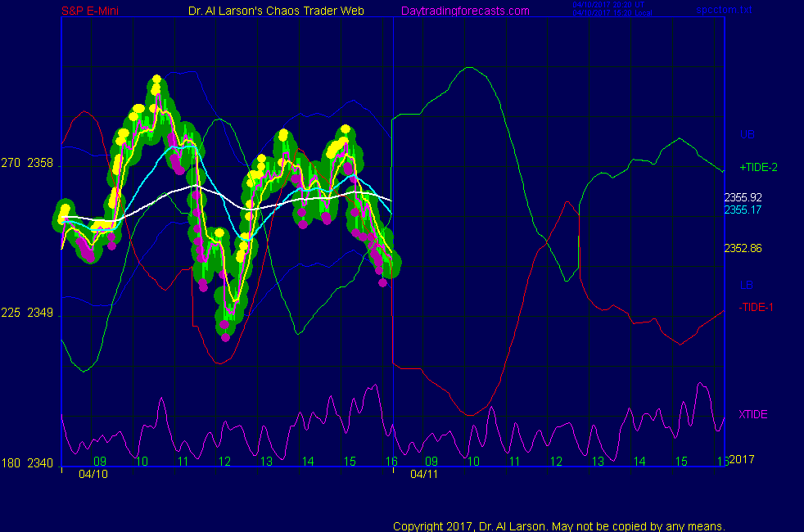Screen dimensions: 804x532
Task: Click the '15' hour label in 04/11 session
Action: 681,462
